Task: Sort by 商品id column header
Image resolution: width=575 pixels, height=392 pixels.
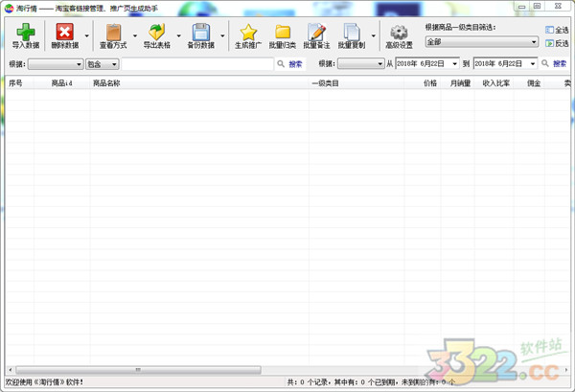Action: tap(61, 83)
